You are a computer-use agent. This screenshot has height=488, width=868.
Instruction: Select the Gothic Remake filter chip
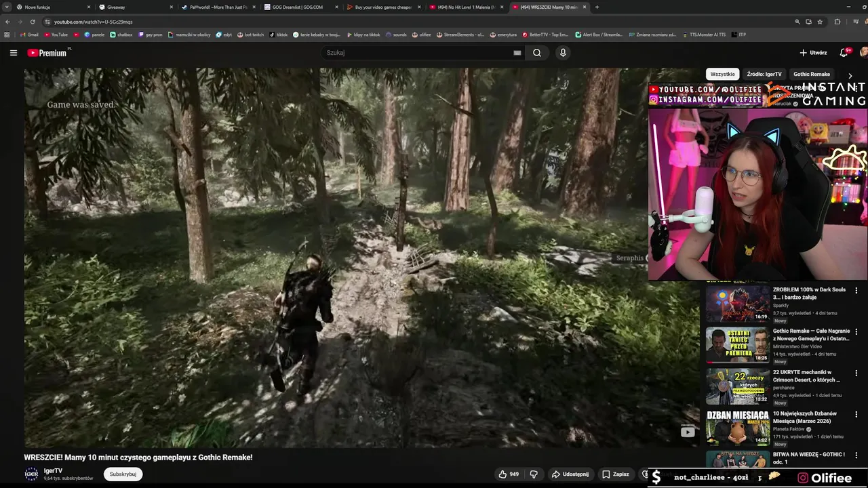point(812,74)
